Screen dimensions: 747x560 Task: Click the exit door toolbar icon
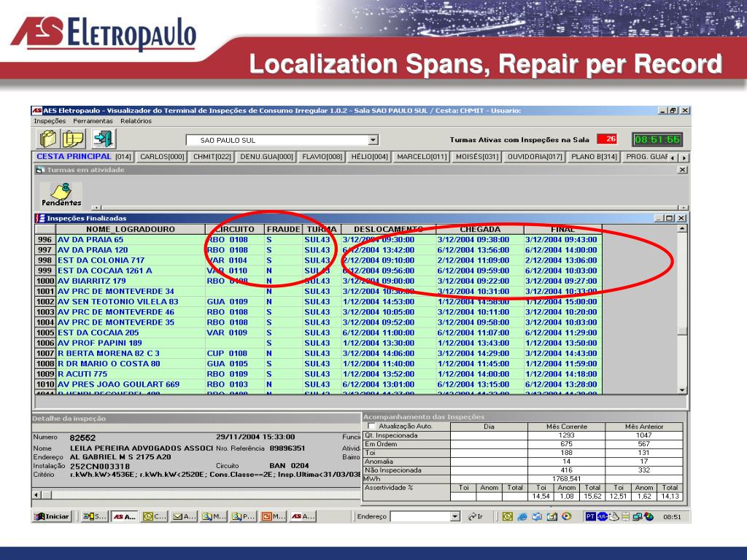pyautogui.click(x=103, y=139)
